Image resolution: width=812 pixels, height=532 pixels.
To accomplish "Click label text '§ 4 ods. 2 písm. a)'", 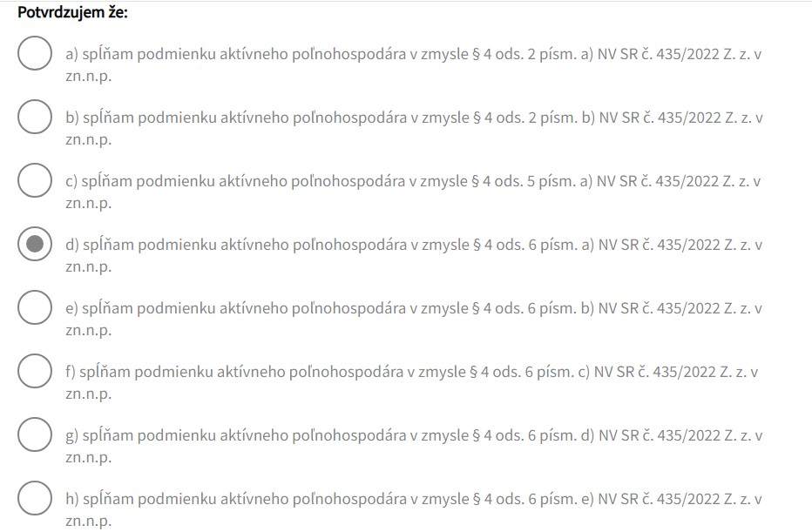I will [533, 54].
